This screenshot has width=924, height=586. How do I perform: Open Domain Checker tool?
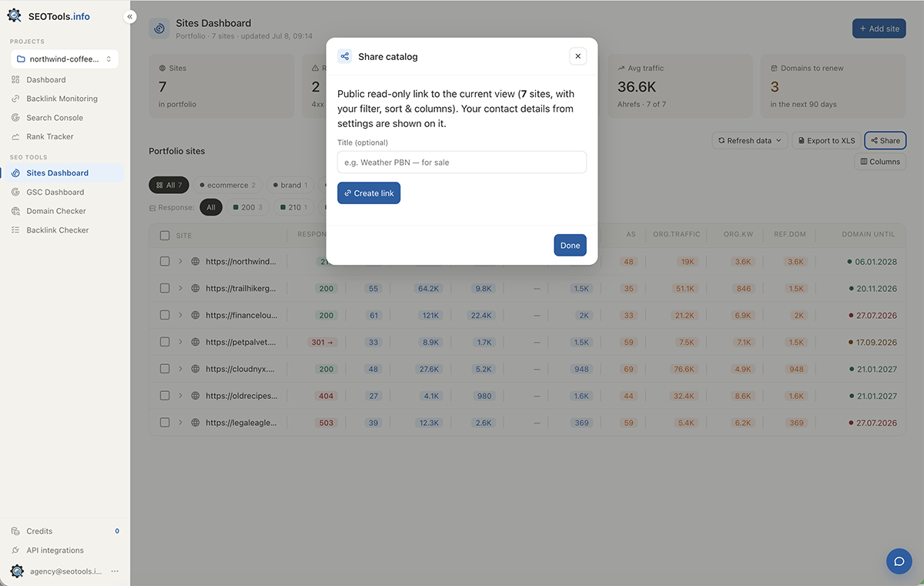[56, 211]
